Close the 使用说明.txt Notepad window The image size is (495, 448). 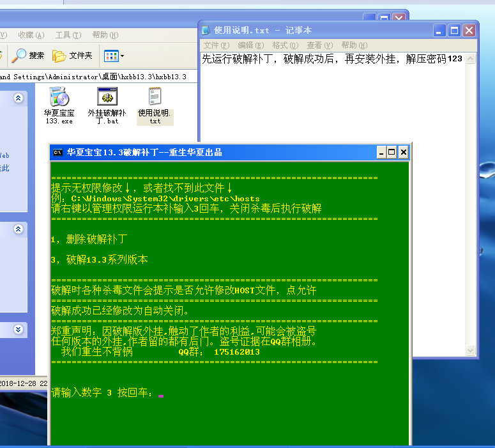(469, 30)
